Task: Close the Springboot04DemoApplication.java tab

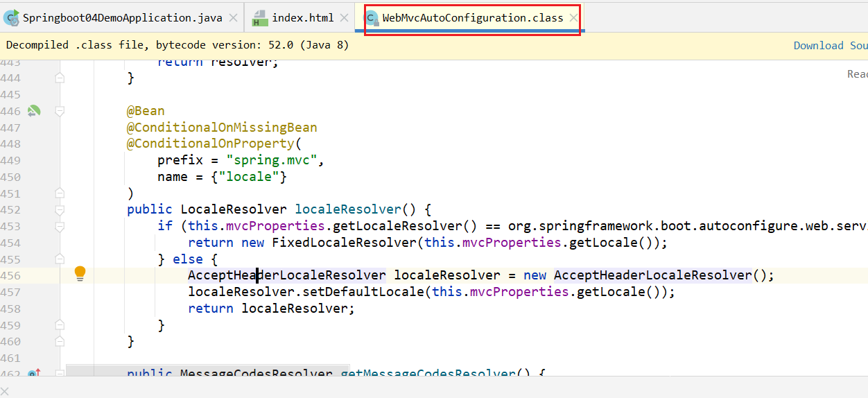Action: (233, 18)
